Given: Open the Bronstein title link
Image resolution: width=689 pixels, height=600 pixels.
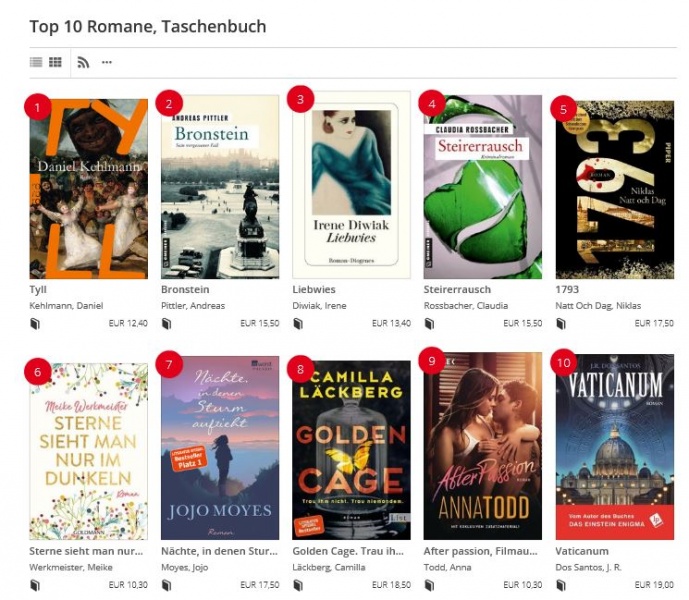Looking at the screenshot, I should (x=185, y=290).
